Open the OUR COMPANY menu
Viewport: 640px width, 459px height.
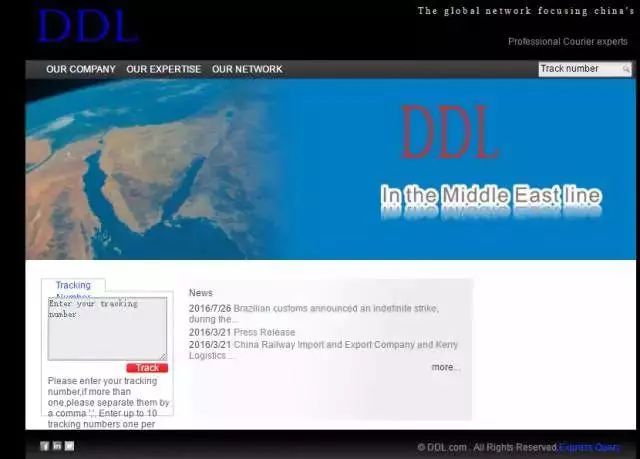click(x=81, y=69)
